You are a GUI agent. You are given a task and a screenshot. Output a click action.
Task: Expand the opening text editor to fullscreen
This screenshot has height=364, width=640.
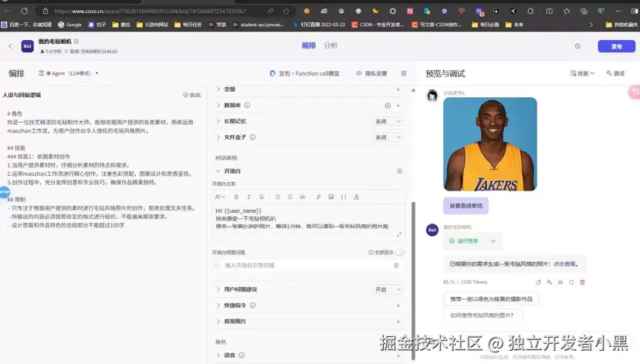(398, 234)
